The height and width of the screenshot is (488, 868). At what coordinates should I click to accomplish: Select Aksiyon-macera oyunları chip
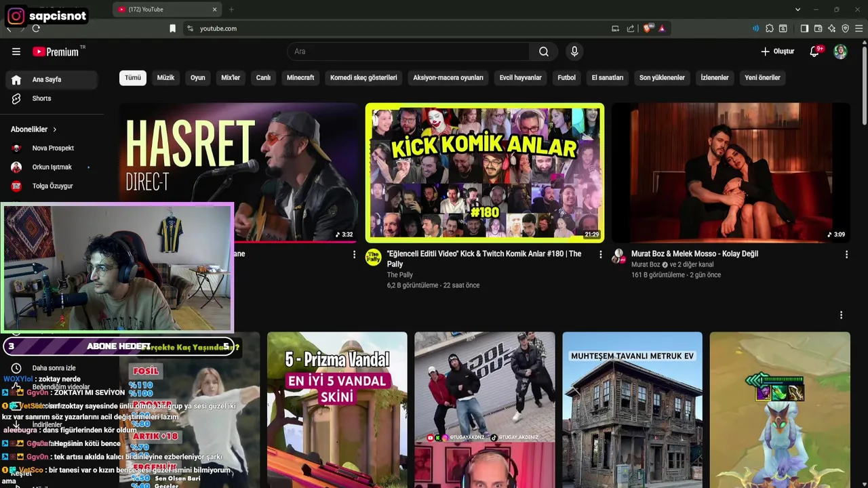448,78
